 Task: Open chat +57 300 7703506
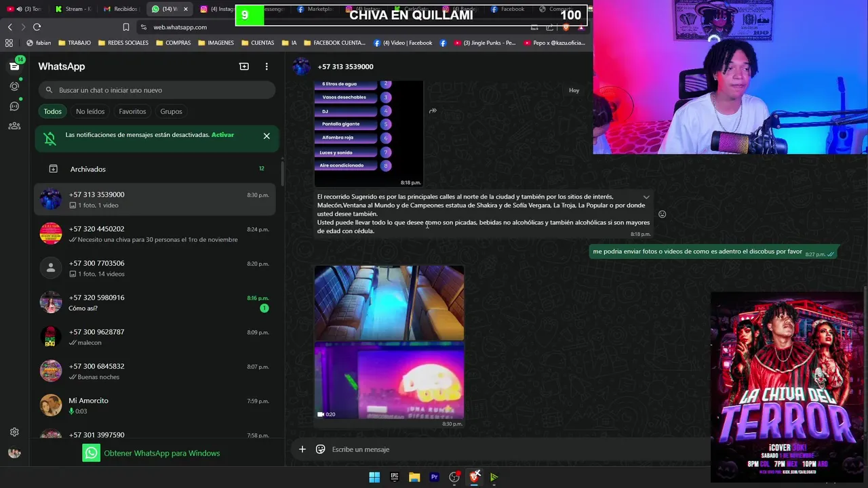pos(155,268)
